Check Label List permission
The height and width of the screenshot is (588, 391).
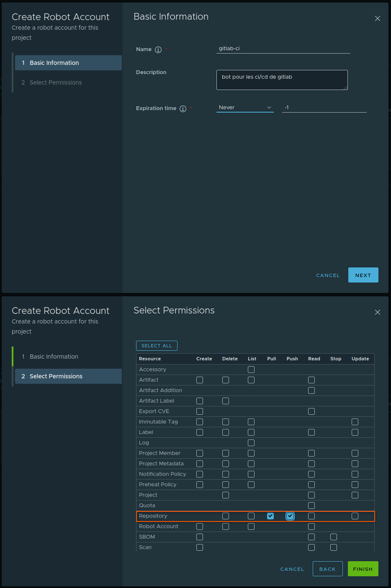click(251, 432)
